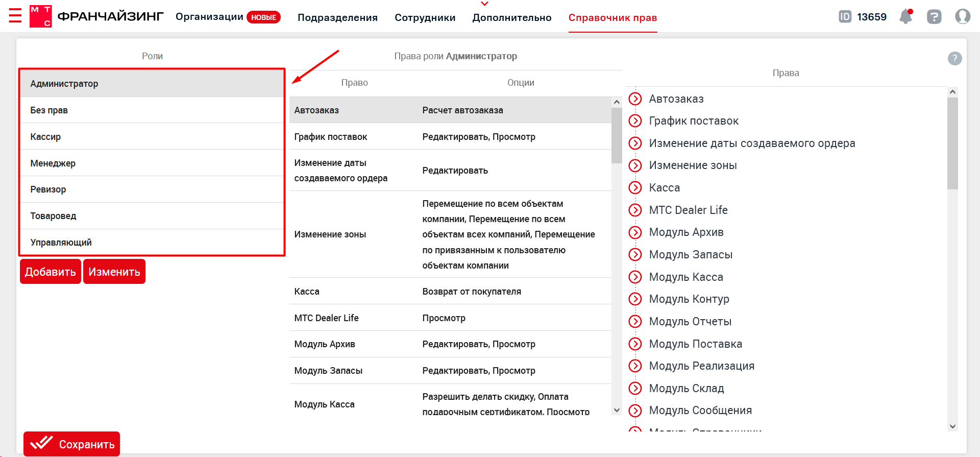Open the Организации menu
This screenshot has width=980, height=457.
coord(209,17)
